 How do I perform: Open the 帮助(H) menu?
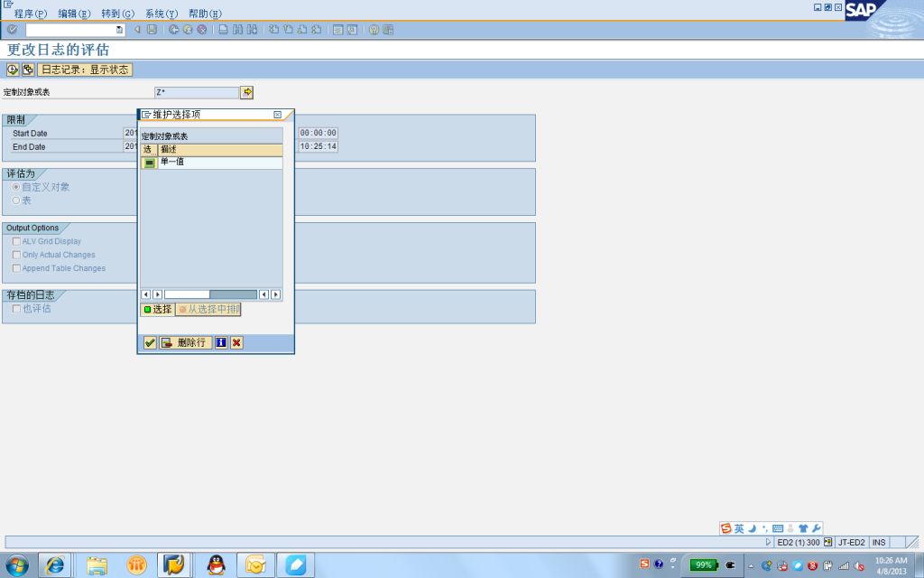(x=205, y=14)
